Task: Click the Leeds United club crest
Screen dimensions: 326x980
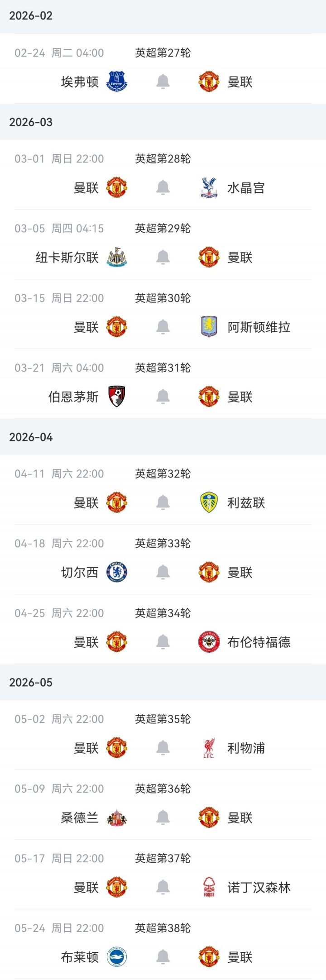Action: pos(209,502)
